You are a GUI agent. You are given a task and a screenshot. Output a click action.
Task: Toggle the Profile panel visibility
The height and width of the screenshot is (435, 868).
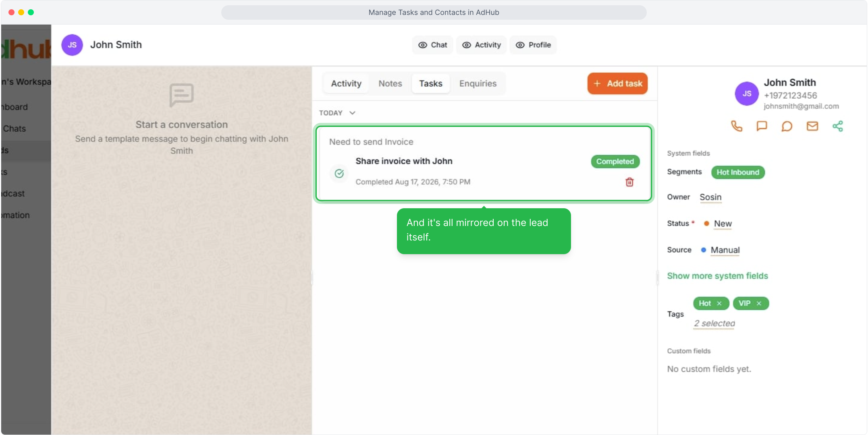[533, 45]
